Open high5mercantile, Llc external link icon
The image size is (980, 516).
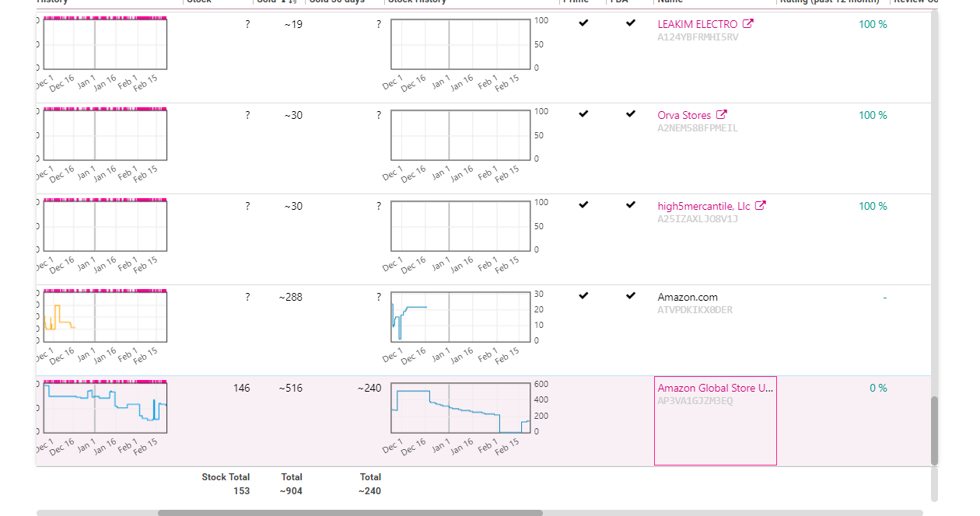coord(761,206)
